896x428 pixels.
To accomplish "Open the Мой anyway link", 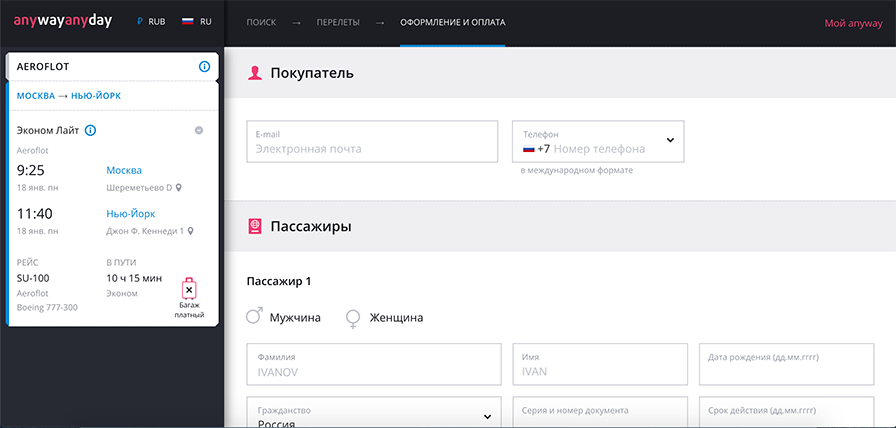I will [x=852, y=22].
